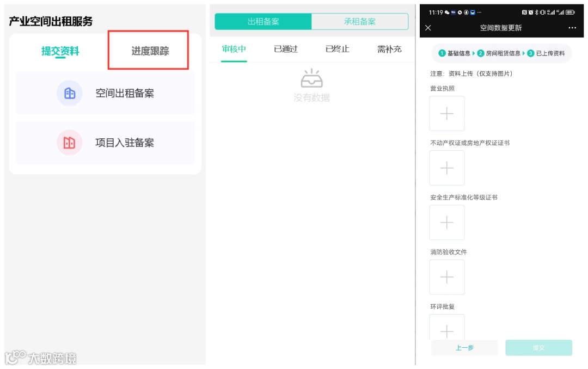This screenshot has height=369, width=588.
Task: Switch to the 提交资料 tab
Action: pos(60,51)
